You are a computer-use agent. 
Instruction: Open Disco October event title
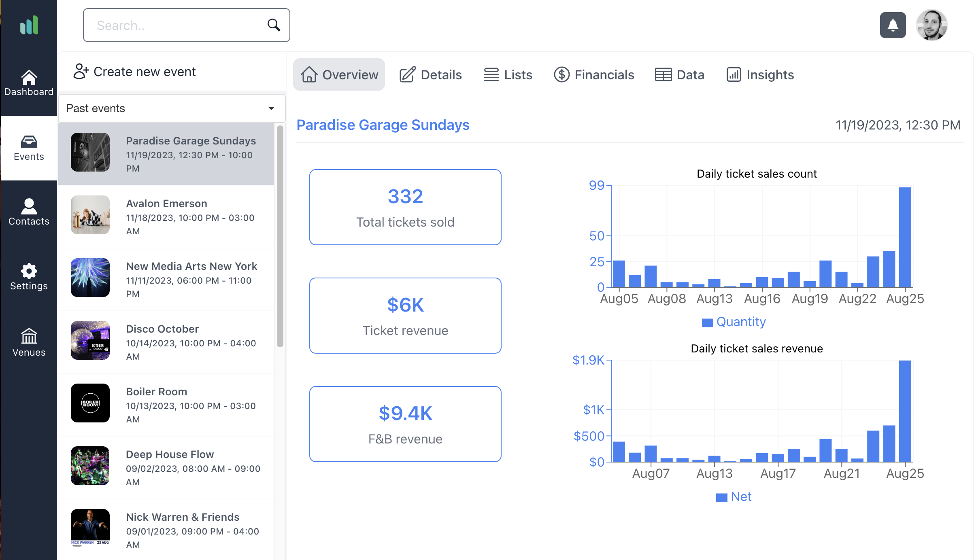coord(162,329)
